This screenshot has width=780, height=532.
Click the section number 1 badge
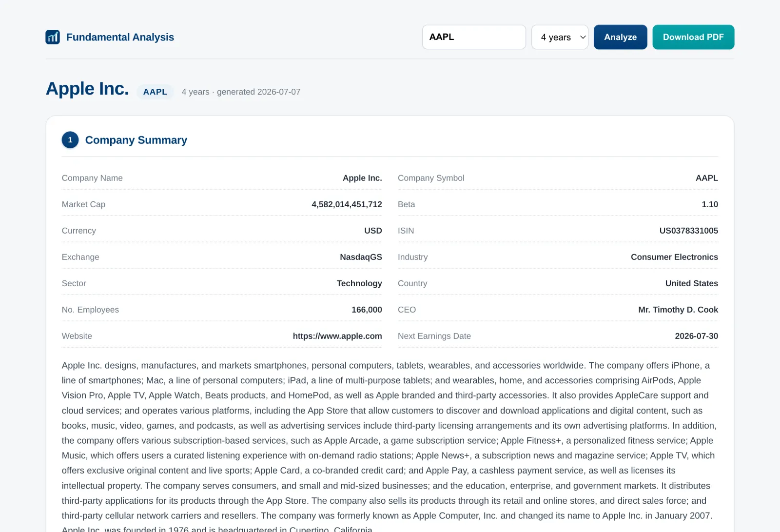[70, 140]
